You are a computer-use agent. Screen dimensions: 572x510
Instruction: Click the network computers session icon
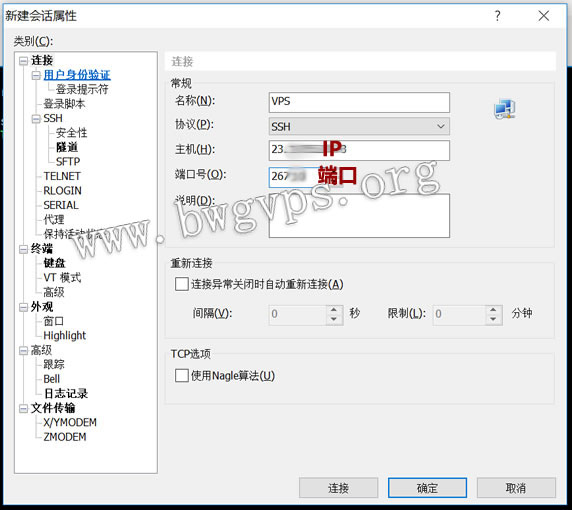505,109
